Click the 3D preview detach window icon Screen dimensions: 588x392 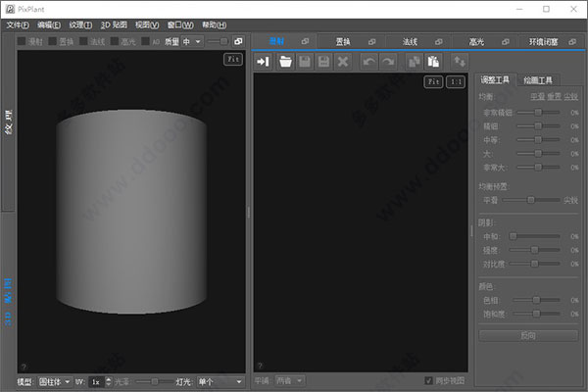(238, 41)
